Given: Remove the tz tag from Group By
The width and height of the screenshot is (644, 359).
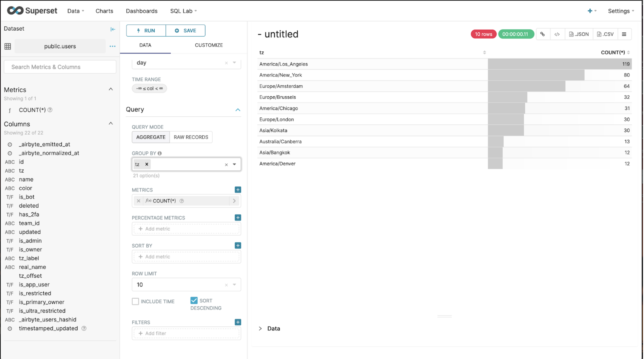Looking at the screenshot, I should [x=147, y=164].
